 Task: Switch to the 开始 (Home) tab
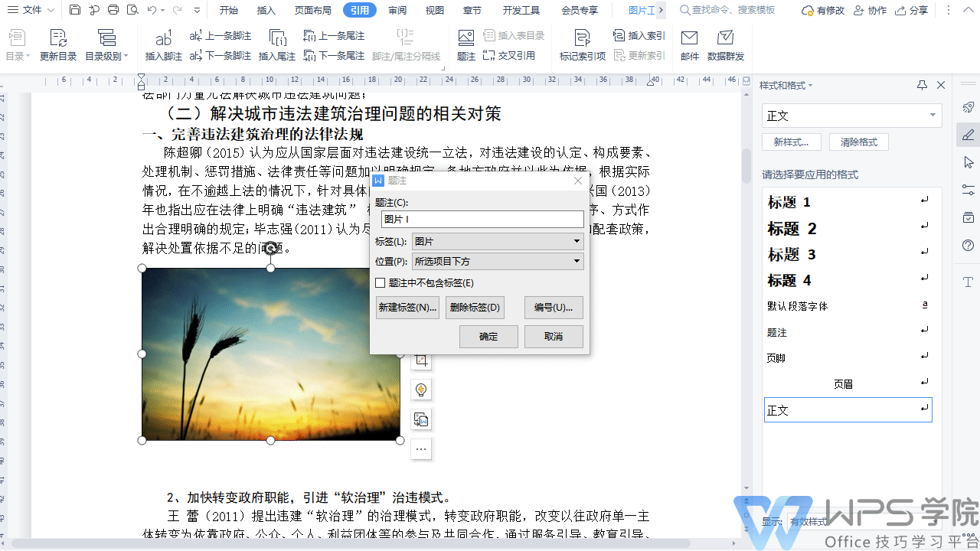click(229, 10)
